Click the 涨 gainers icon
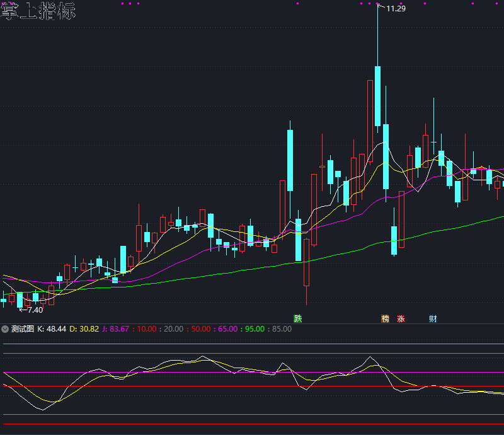The image size is (504, 435). point(401,318)
